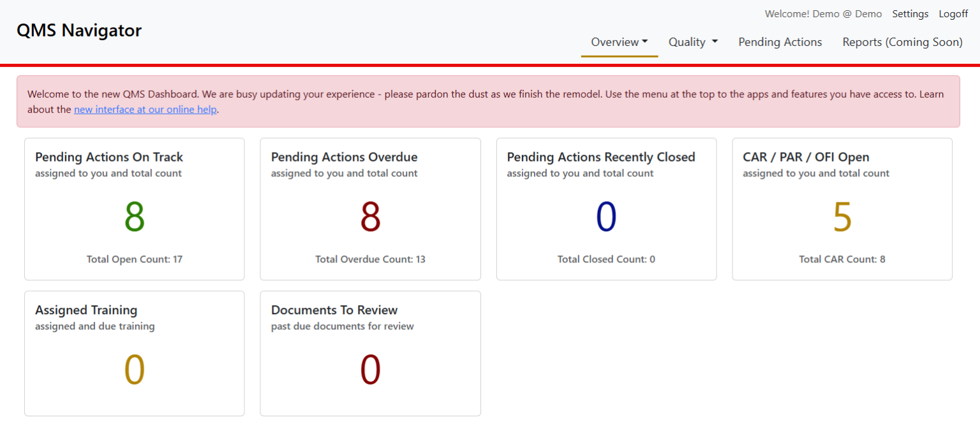Open the Overview dropdown menu
Image resolution: width=980 pixels, height=438 pixels.
click(x=614, y=42)
